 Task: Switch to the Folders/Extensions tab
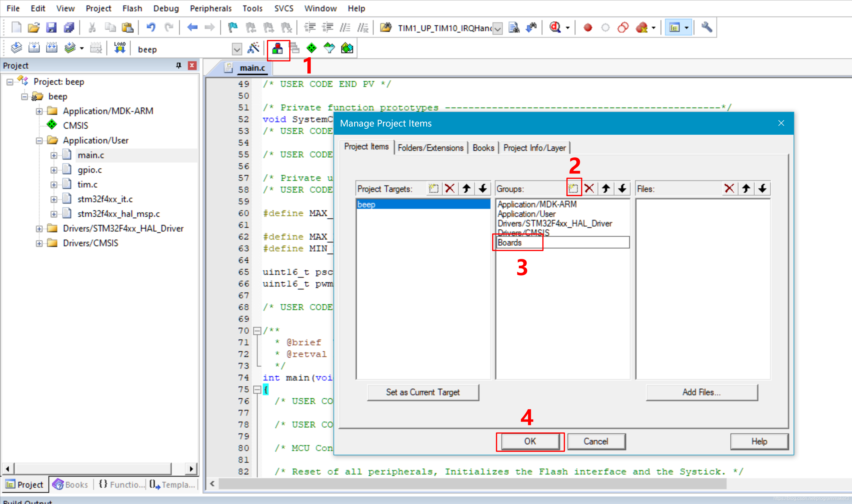430,148
